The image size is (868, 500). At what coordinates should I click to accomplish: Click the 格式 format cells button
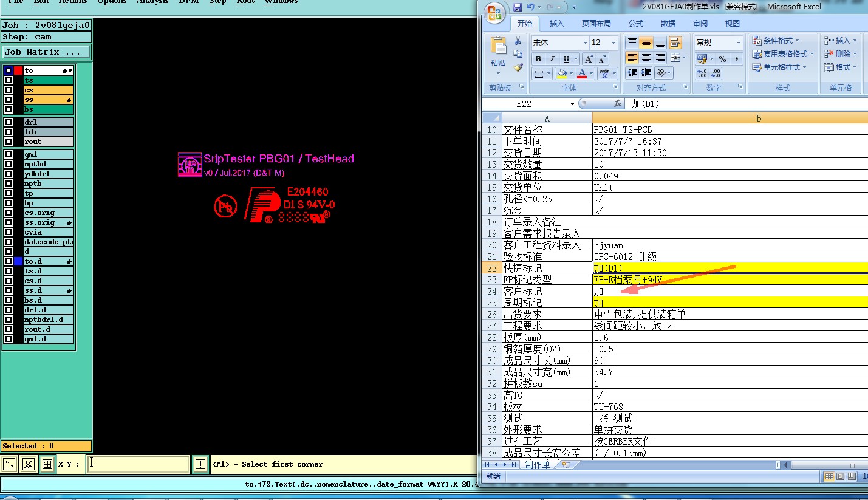[841, 67]
